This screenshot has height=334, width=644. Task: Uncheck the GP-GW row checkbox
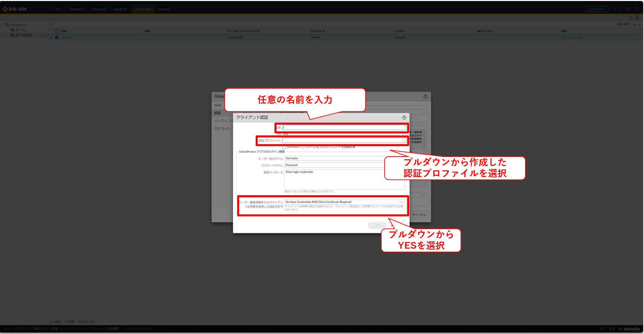[x=57, y=37]
